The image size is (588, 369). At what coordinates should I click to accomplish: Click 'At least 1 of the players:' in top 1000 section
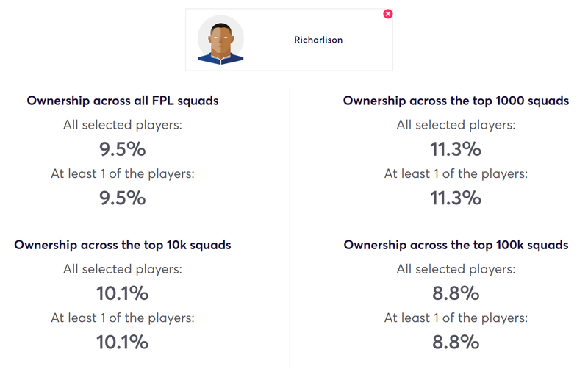click(x=456, y=173)
